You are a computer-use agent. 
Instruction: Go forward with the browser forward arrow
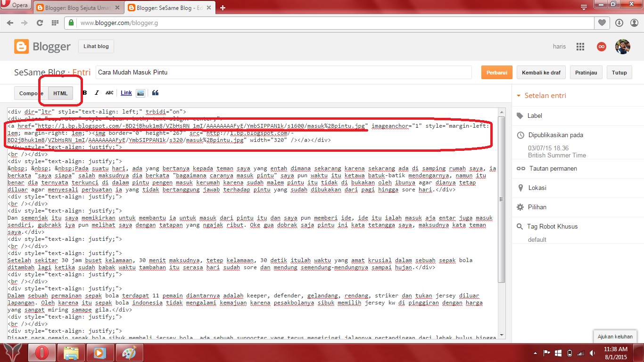25,23
